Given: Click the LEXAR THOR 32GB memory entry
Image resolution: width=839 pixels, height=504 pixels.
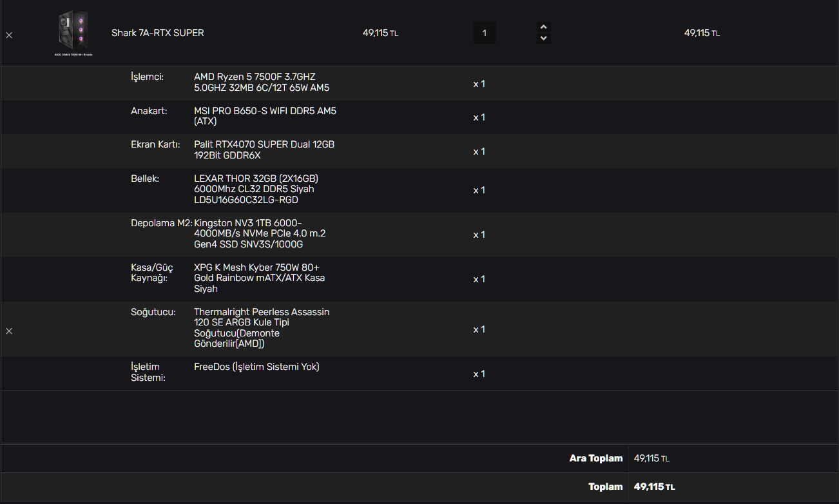Looking at the screenshot, I should tap(256, 189).
